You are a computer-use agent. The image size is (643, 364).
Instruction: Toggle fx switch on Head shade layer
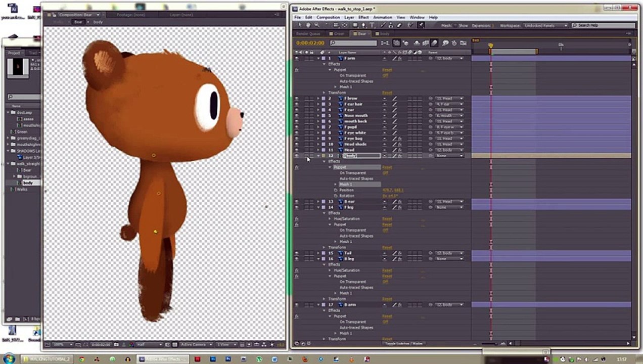(400, 144)
